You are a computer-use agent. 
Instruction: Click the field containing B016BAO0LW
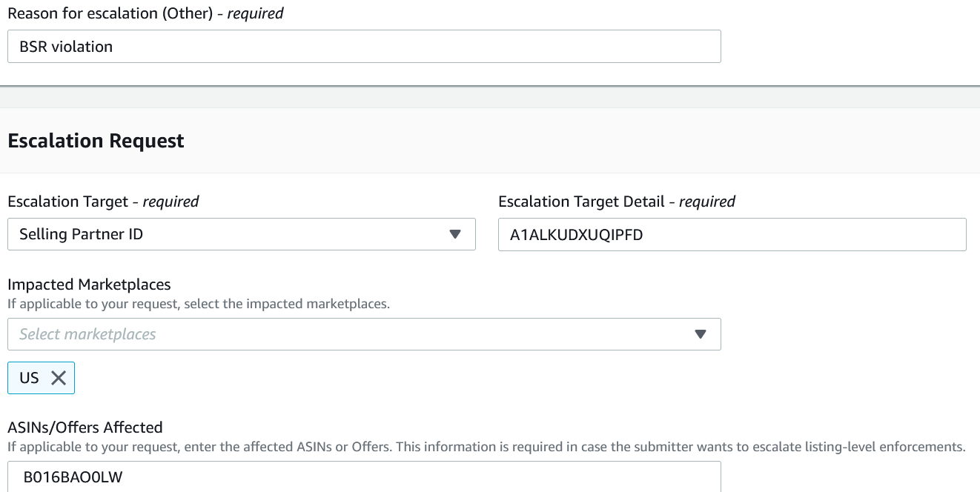pyautogui.click(x=364, y=476)
